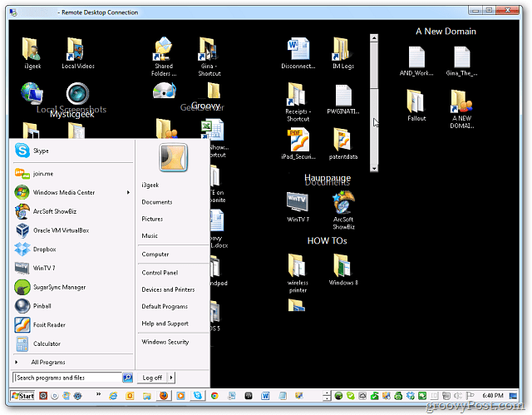532x415 pixels.
Task: Launch Dropbox from the Start menu
Action: tap(43, 249)
